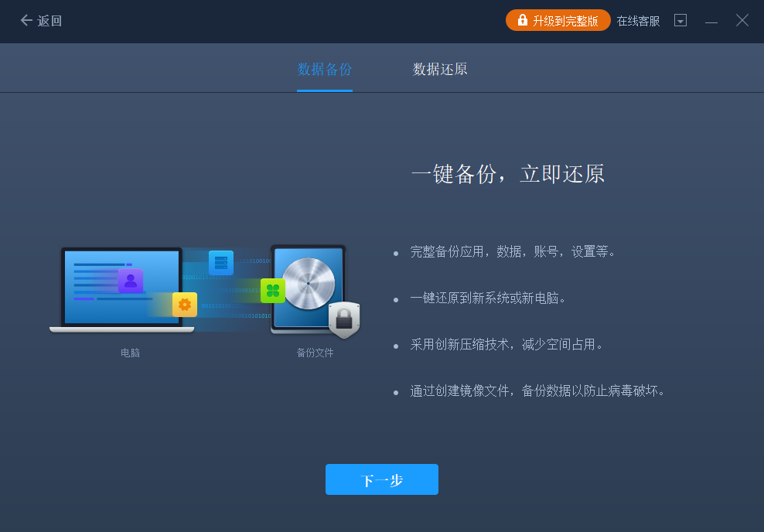This screenshot has height=532, width=764.
Task: Click the orange gear icon near the laptop
Action: pos(184,305)
